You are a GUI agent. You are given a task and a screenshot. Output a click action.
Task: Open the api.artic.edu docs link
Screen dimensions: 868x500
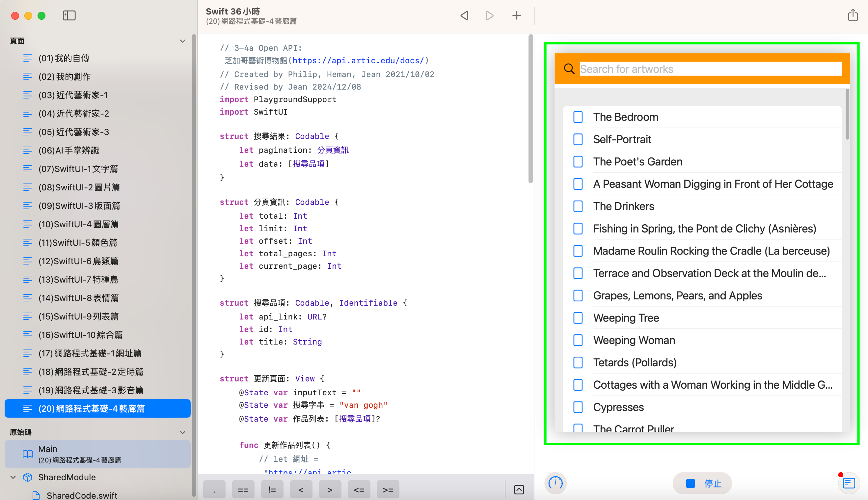pyautogui.click(x=358, y=61)
